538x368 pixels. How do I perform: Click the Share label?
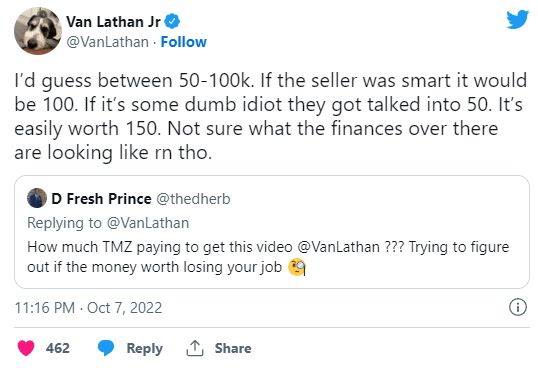pos(233,348)
